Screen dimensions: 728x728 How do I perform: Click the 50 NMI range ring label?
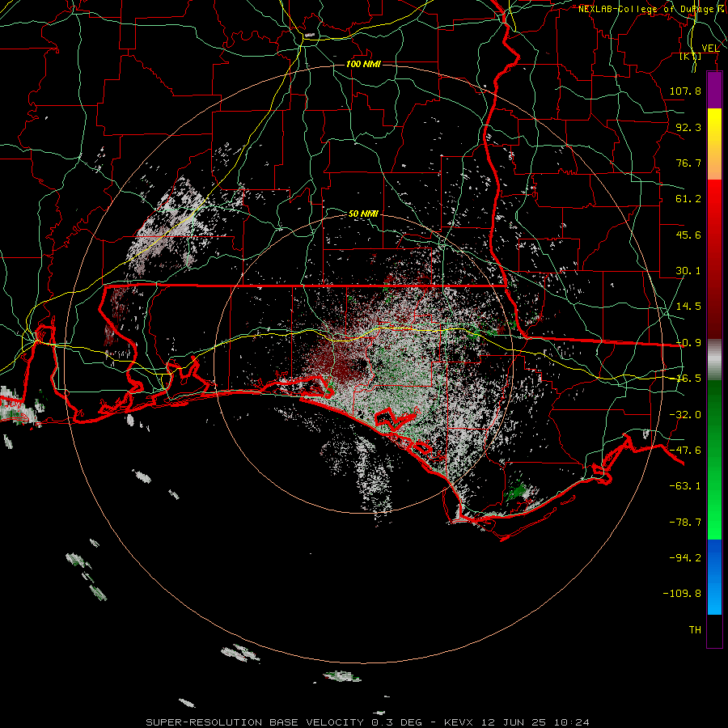coord(363,214)
